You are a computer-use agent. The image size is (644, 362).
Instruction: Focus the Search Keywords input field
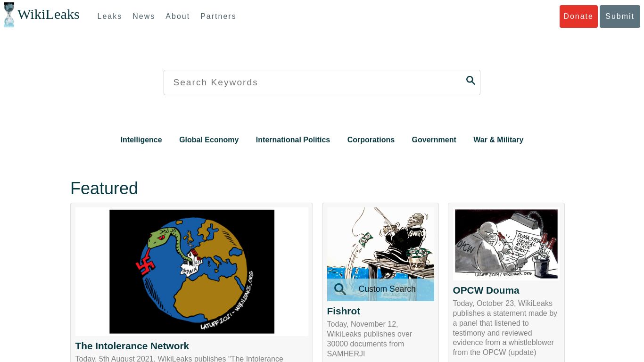pos(322,82)
